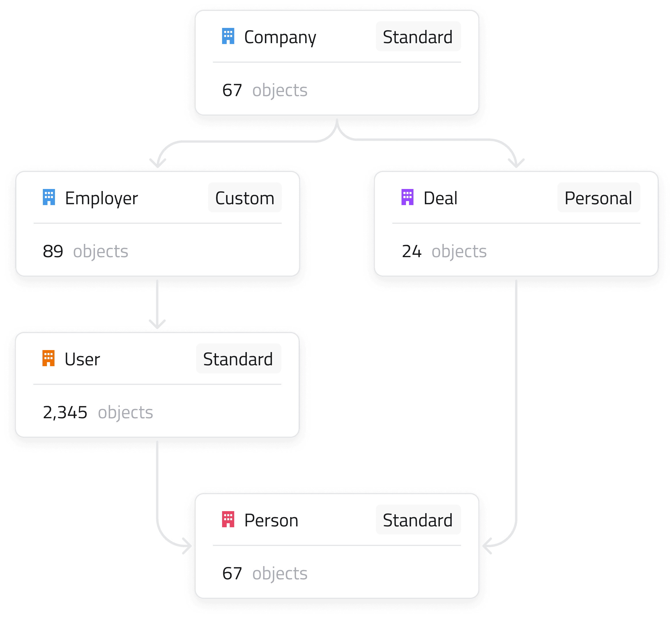
Task: Open the Company object title
Action: tap(280, 37)
